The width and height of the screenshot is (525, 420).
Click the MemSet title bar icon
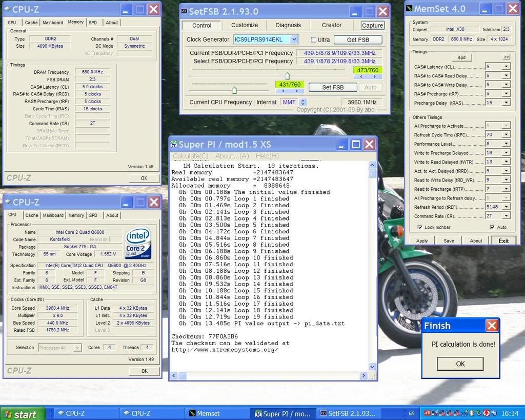coord(409,8)
